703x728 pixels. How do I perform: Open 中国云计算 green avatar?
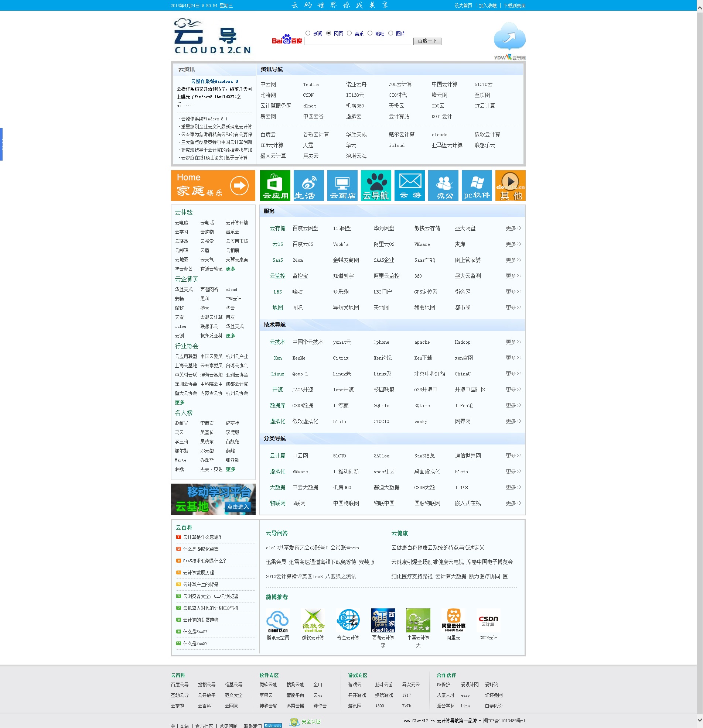pyautogui.click(x=418, y=621)
